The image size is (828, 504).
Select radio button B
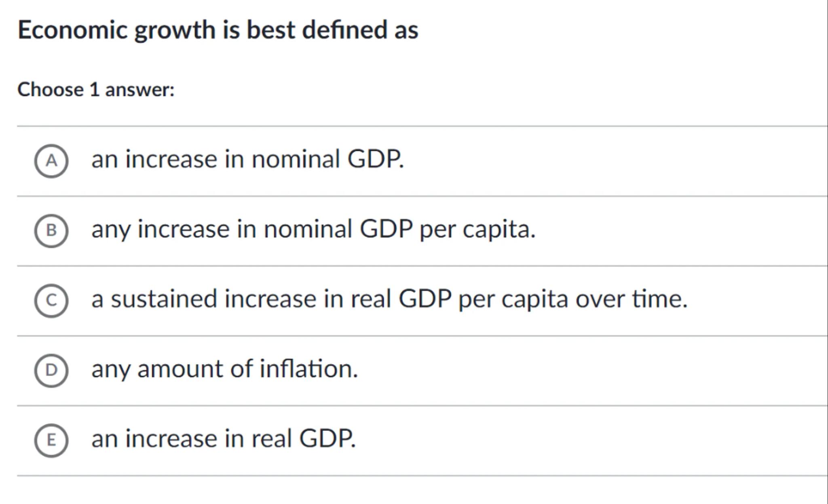pos(51,231)
